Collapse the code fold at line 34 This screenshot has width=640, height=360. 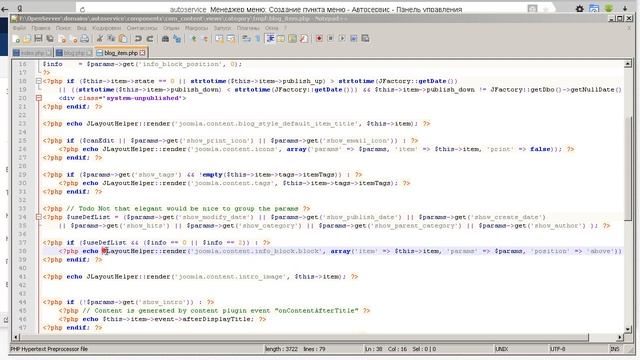click(39, 217)
